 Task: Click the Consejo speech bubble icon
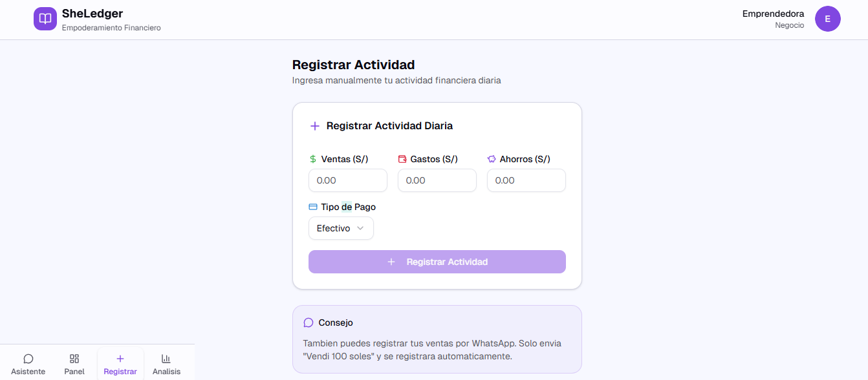tap(309, 322)
